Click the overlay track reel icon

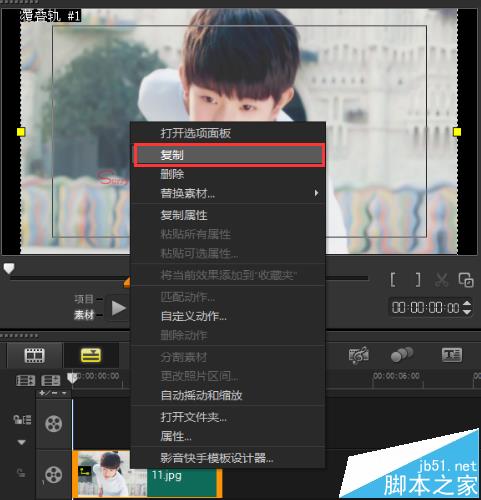54,475
